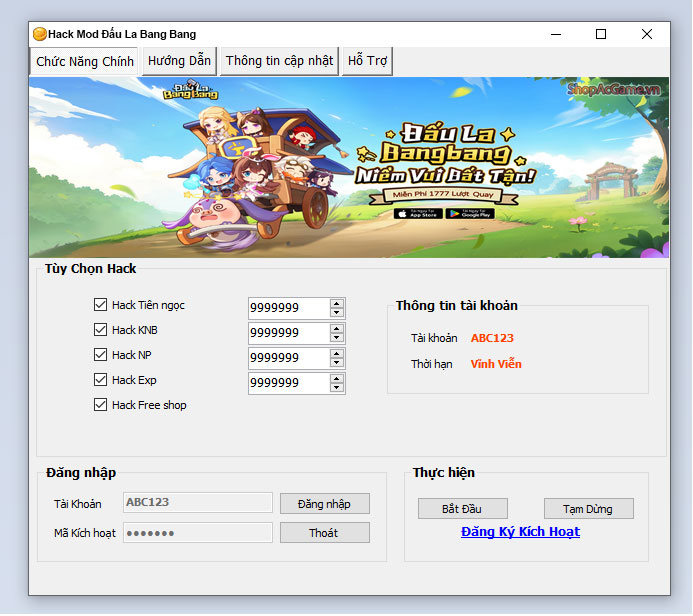
Task: Click the Đăng nhập button
Action: (x=325, y=504)
